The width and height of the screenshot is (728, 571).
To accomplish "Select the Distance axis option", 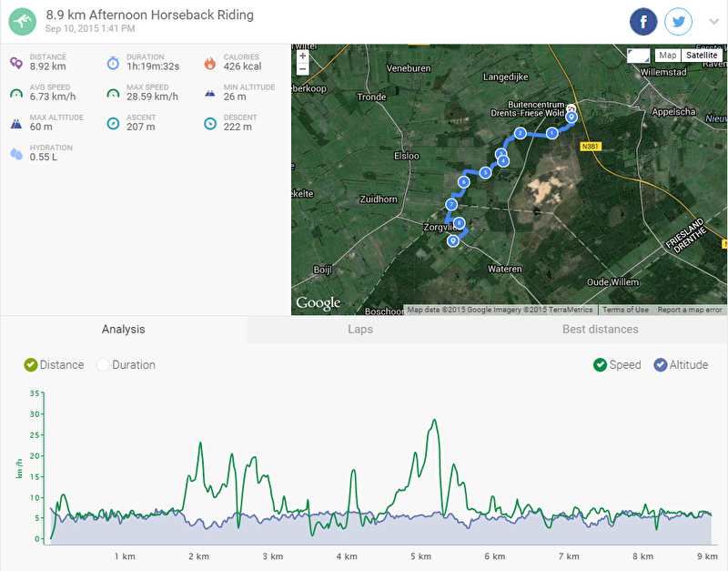I will [31, 364].
